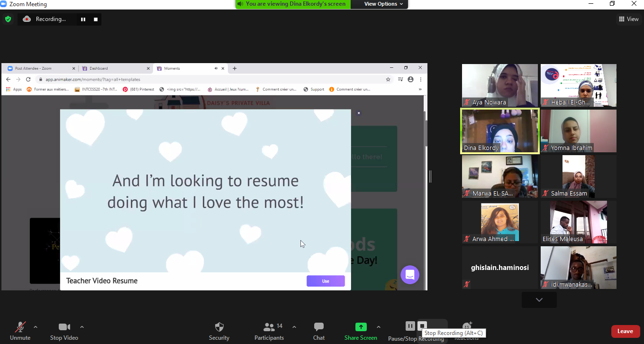Screen dimensions: 644x344
Task: Expand the audio options arrow beside Unmute
Action: pos(36,327)
